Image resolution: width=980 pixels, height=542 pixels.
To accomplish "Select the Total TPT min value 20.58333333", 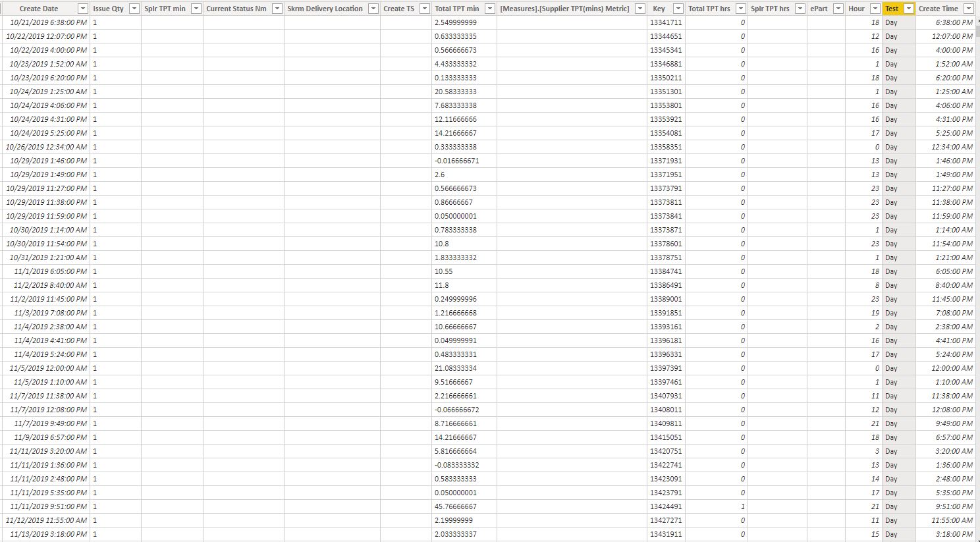I will [x=456, y=92].
